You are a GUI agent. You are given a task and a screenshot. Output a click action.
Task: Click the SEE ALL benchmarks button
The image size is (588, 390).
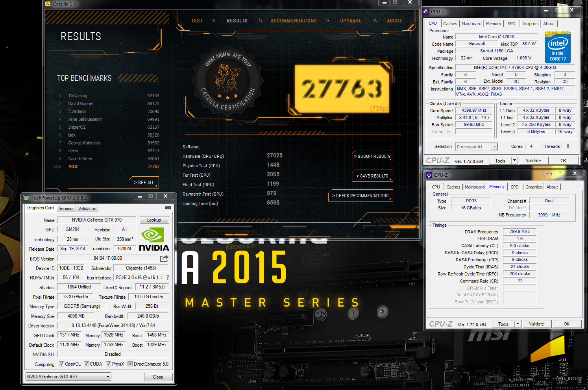144,183
